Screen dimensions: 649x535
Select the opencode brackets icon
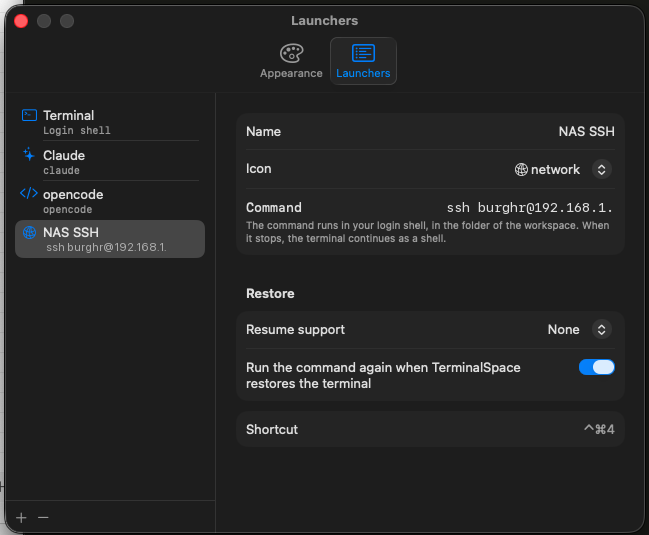pyautogui.click(x=29, y=193)
